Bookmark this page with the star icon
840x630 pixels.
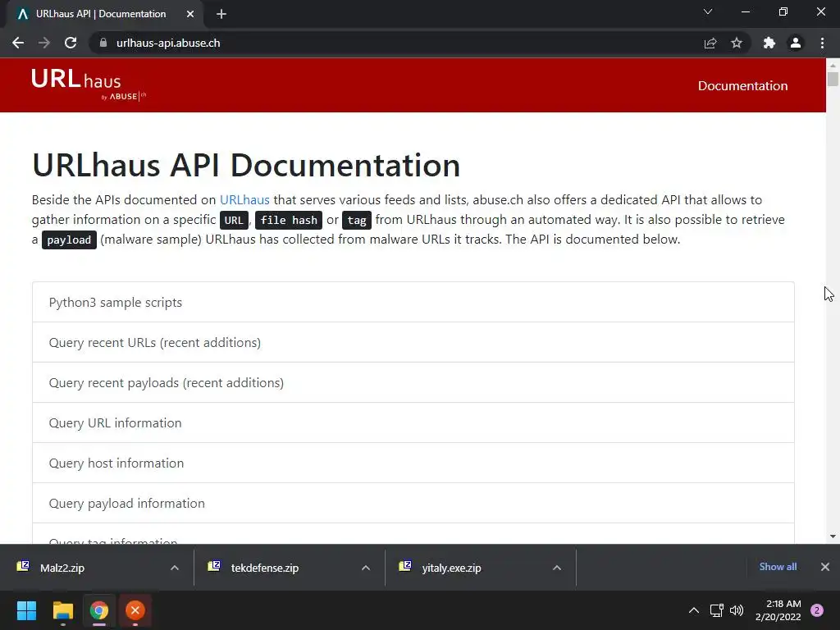pyautogui.click(x=737, y=43)
